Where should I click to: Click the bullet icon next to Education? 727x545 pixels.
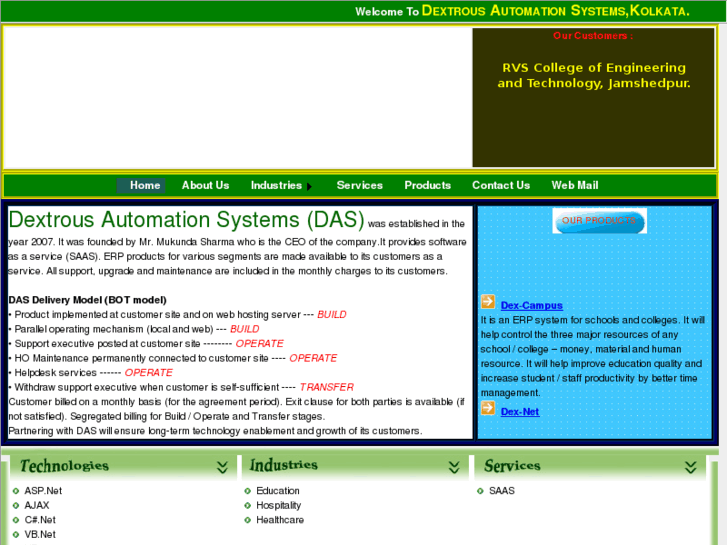(248, 491)
